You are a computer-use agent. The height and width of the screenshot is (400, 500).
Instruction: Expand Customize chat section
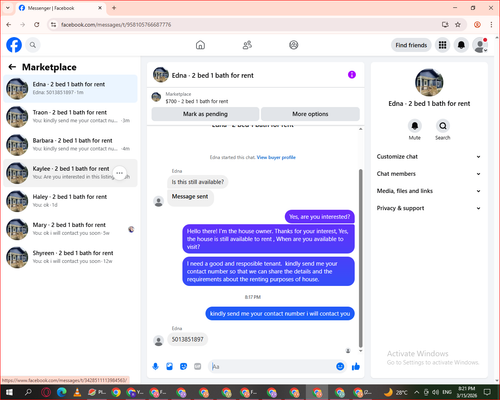(429, 157)
